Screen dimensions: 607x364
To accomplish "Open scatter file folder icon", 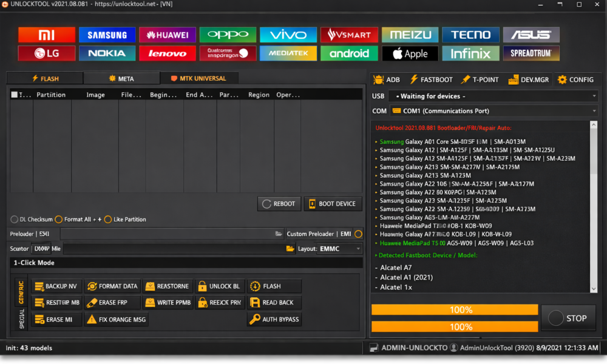I will [x=290, y=249].
